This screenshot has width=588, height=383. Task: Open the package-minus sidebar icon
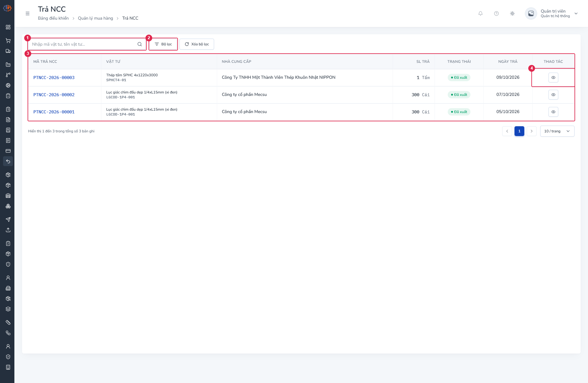[x=8, y=185]
